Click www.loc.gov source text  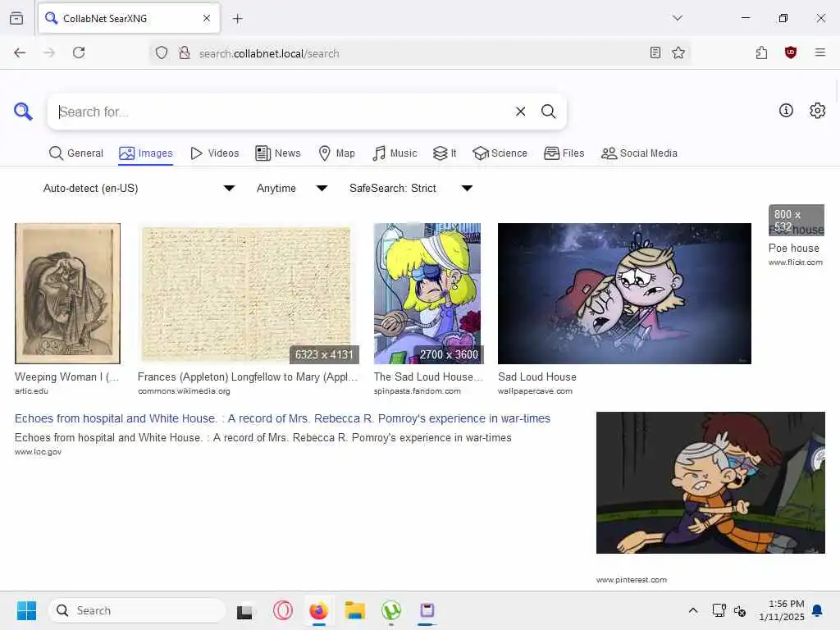[x=38, y=452]
